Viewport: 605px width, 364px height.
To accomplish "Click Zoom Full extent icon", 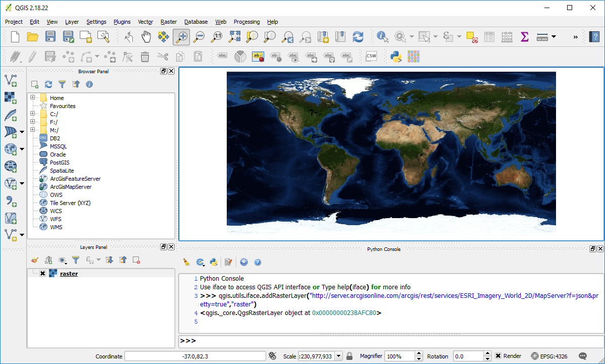I will [234, 36].
